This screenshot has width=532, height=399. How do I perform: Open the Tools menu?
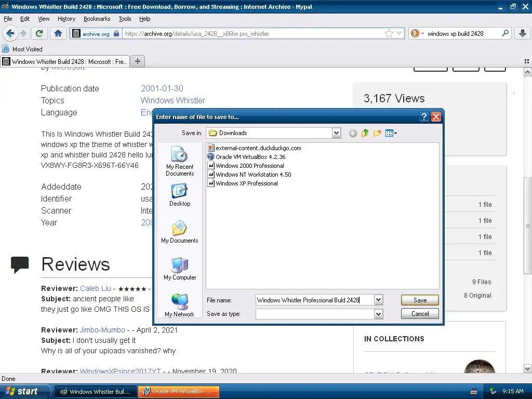click(x=125, y=19)
